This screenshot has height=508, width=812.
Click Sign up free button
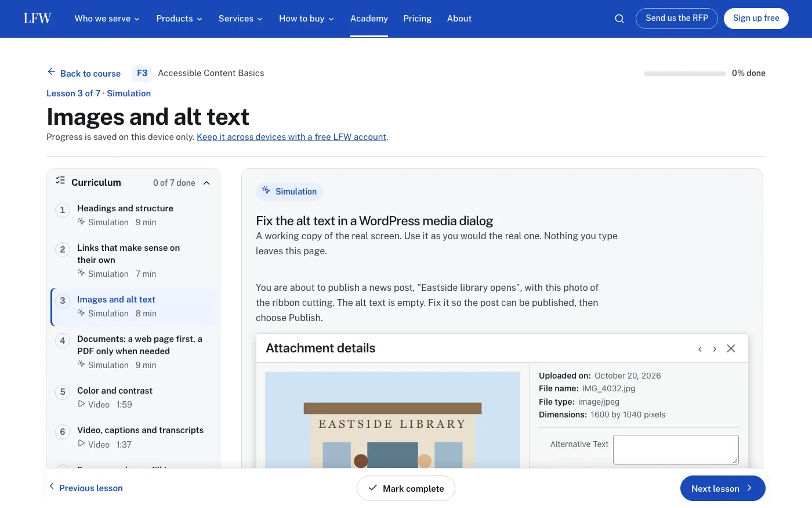(x=756, y=19)
